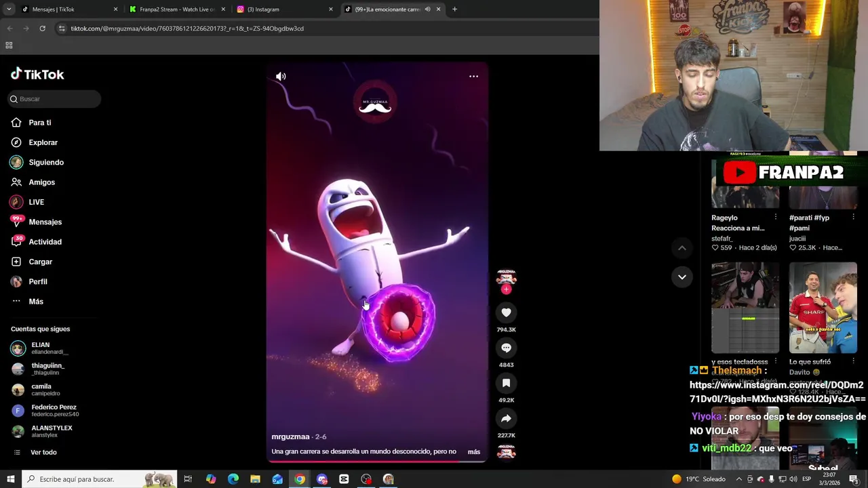Viewport: 868px width, 488px height.
Task: Launch Microsoft Edge from the taskbar
Action: coord(233,479)
